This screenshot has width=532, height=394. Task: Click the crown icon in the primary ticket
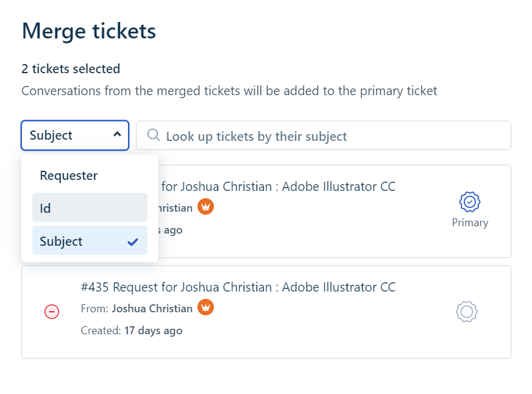[206, 207]
